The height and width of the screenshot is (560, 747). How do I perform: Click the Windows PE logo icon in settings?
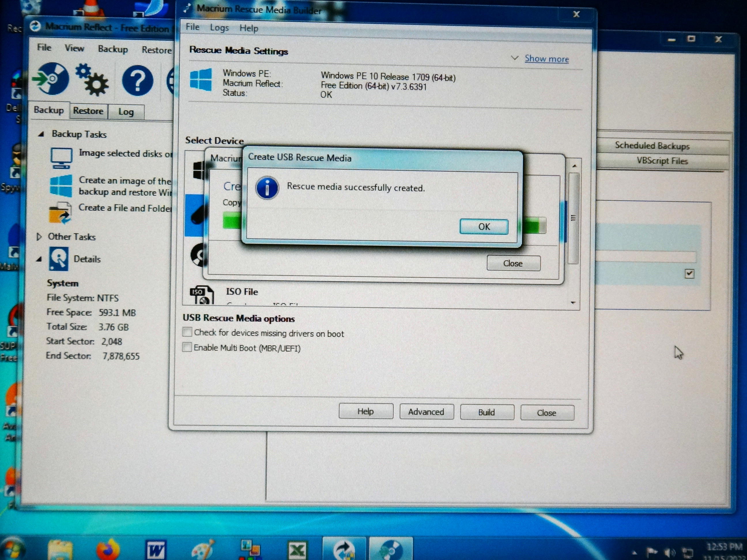(201, 80)
